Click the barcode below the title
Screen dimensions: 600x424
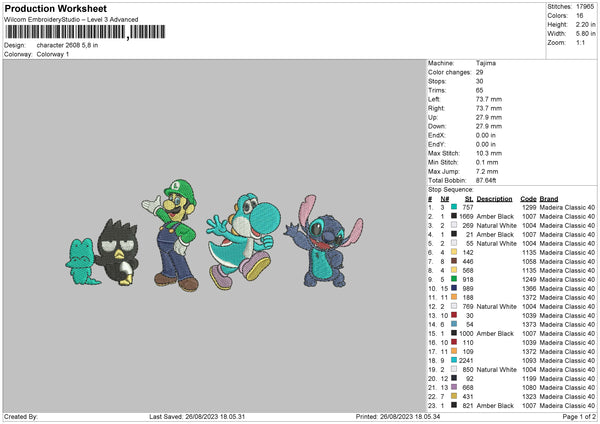pos(64,33)
